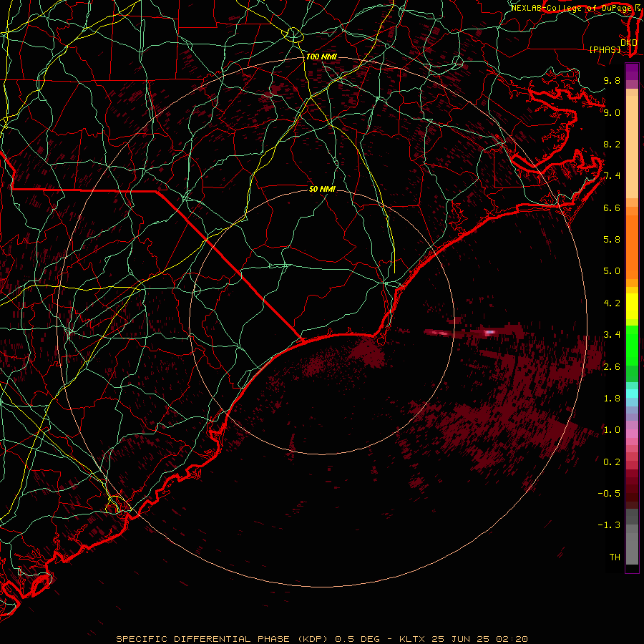Image resolution: width=644 pixels, height=644 pixels.
Task: Click the 0.2 legend value
Action: [x=612, y=462]
